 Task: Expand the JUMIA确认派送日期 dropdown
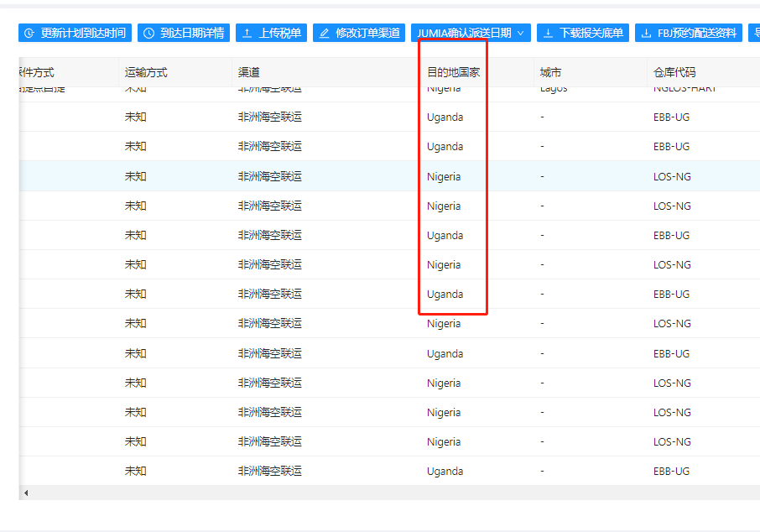(520, 34)
